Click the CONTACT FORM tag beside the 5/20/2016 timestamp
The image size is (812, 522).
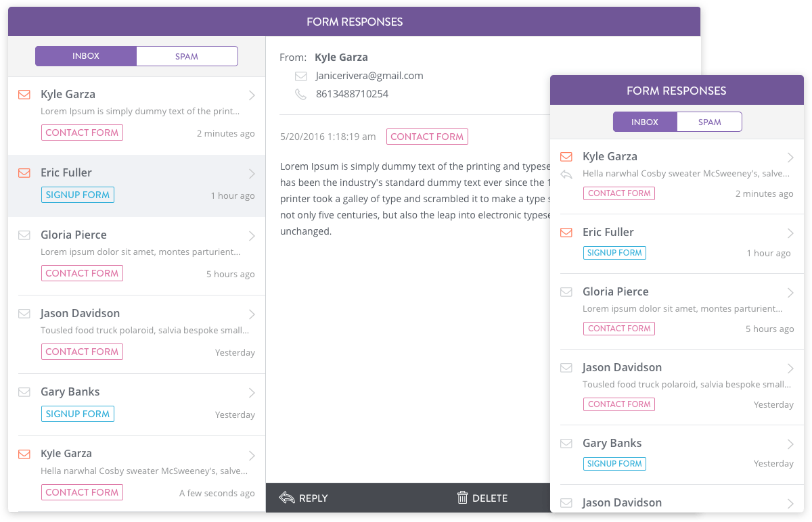click(427, 137)
